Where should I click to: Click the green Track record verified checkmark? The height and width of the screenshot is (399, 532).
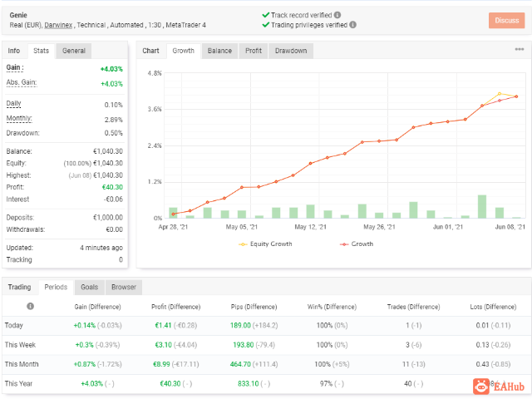point(266,15)
